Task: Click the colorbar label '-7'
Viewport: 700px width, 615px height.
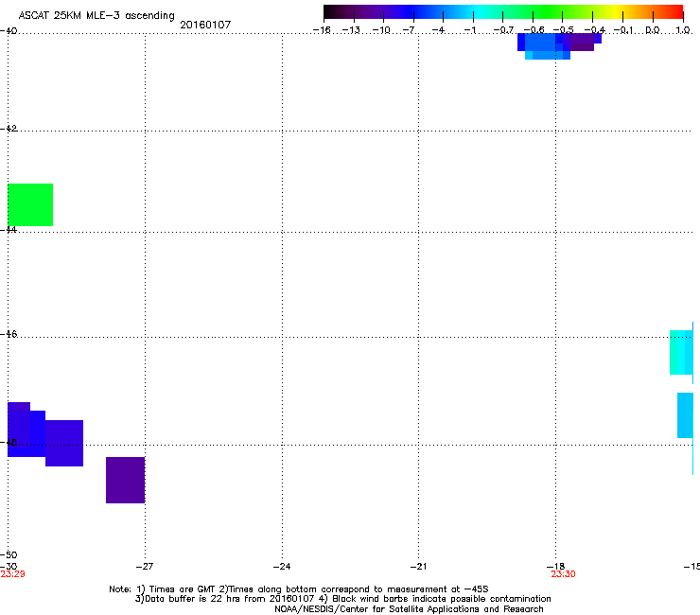Action: click(409, 30)
